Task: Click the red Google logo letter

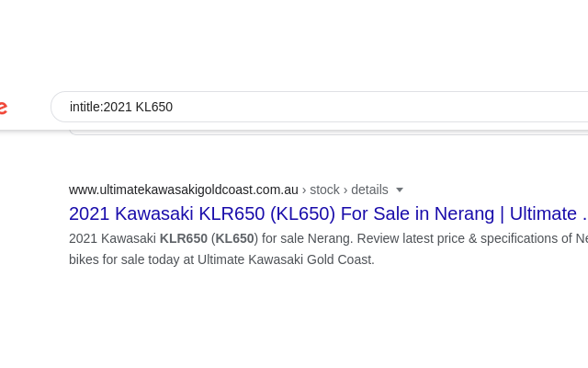Action: coord(3,108)
